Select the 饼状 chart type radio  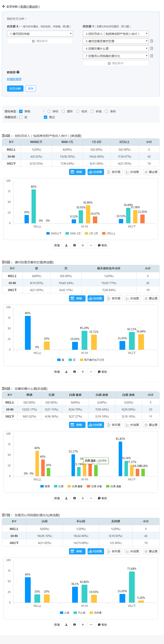49,111
